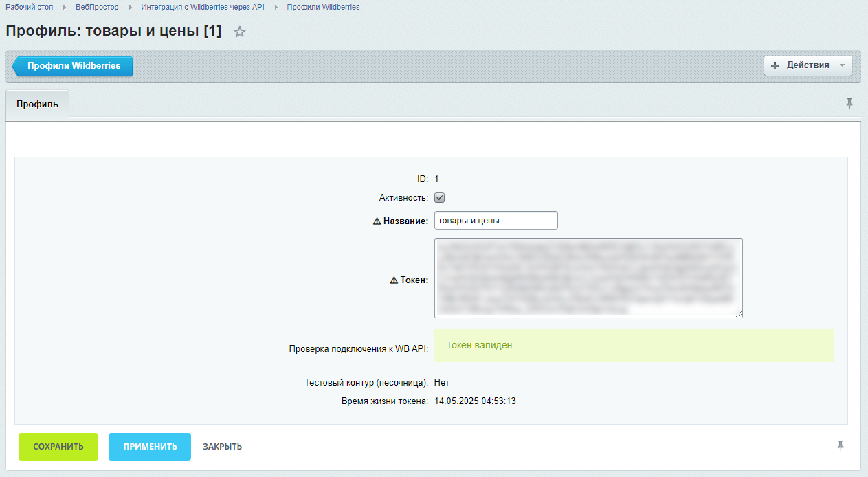868x477 pixels.
Task: Click warning icon next to Токен label
Action: click(x=394, y=280)
